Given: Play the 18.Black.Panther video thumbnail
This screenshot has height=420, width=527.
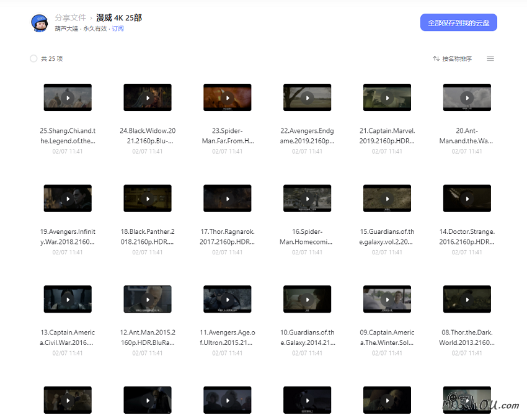Looking at the screenshot, I should pos(148,199).
